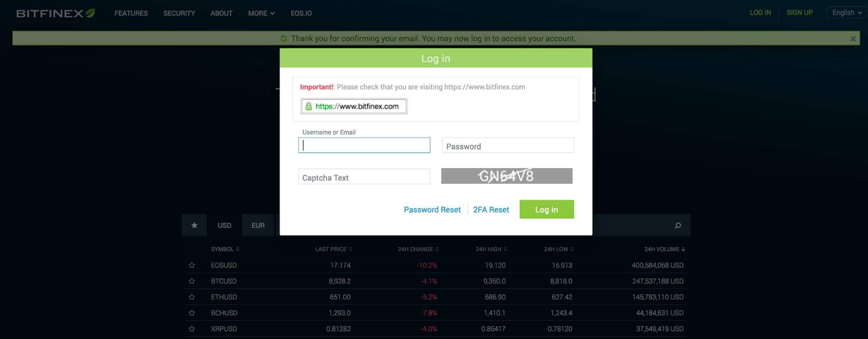Click the EOSUSD symbol
868x339 pixels.
click(x=224, y=265)
